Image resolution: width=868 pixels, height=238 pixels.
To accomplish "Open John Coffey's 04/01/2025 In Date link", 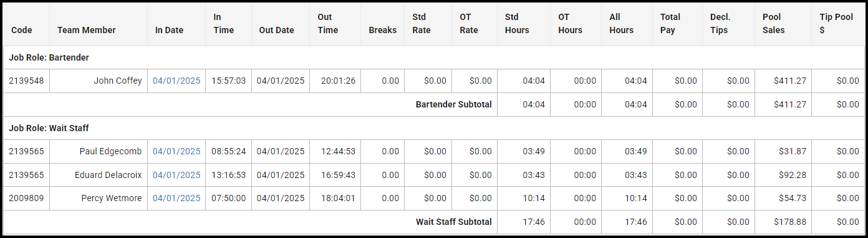I will pyautogui.click(x=176, y=81).
